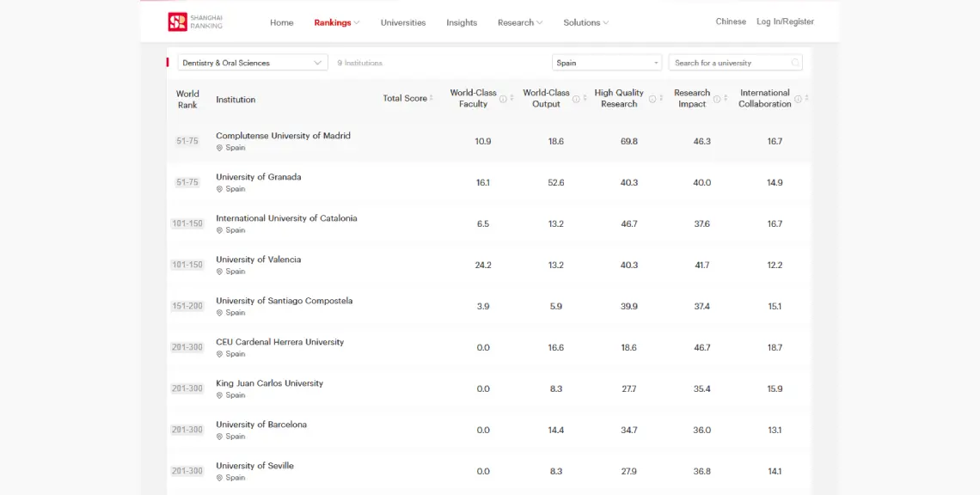Open University of Seville page

[x=255, y=466]
